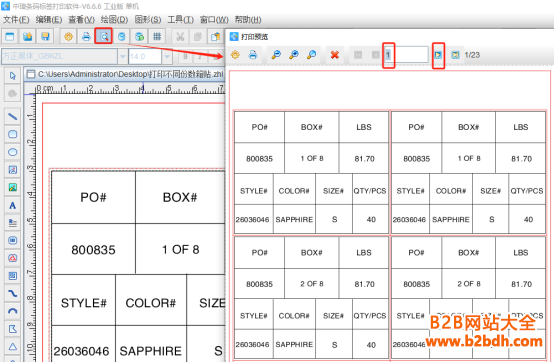Screen dimensions: 554x363
Task: Open page setup gear in print preview
Action: (235, 55)
